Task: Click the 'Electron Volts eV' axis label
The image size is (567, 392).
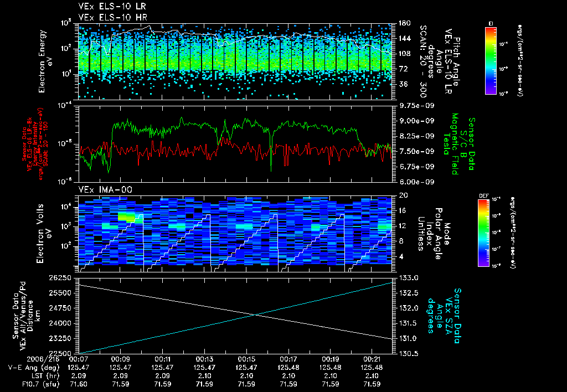Action: (44, 234)
